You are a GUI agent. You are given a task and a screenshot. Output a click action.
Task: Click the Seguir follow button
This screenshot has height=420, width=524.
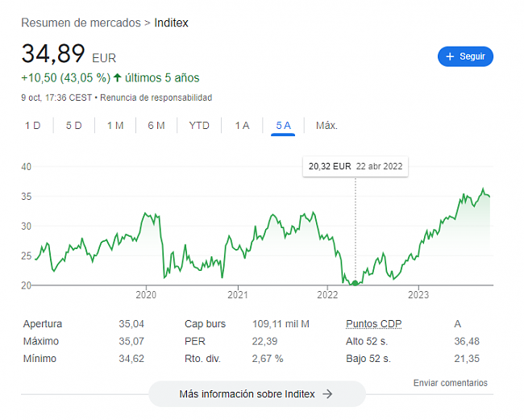[465, 56]
